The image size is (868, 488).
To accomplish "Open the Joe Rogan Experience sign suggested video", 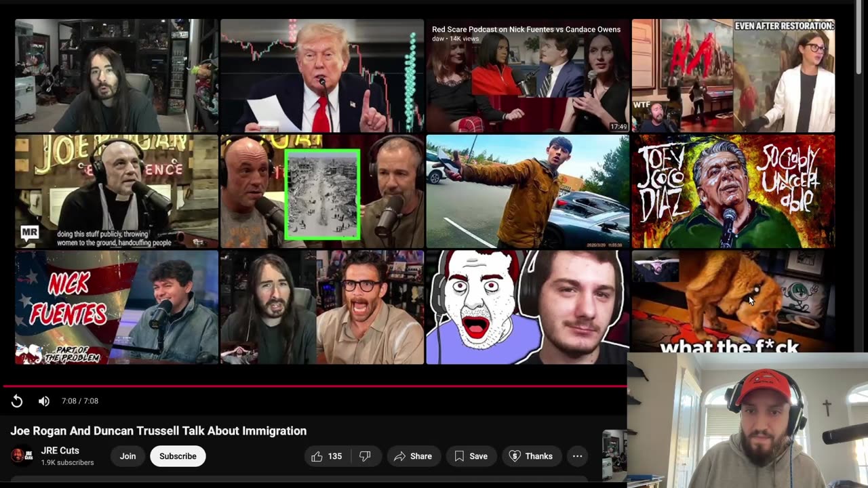I will point(117,191).
